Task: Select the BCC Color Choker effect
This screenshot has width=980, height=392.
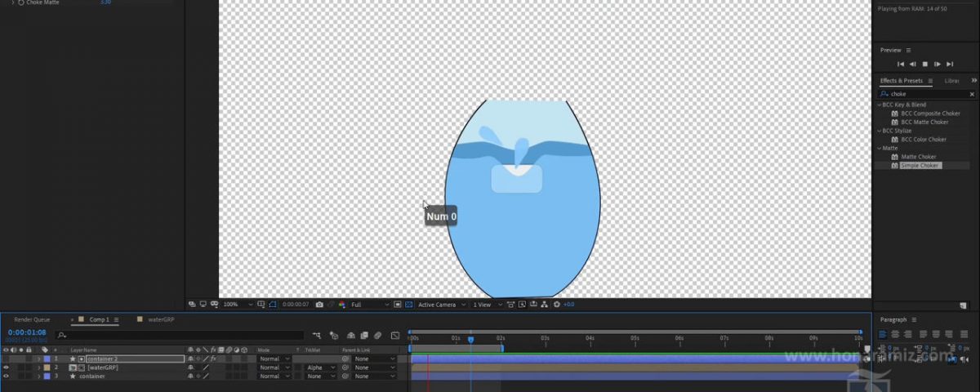Action: tap(924, 140)
